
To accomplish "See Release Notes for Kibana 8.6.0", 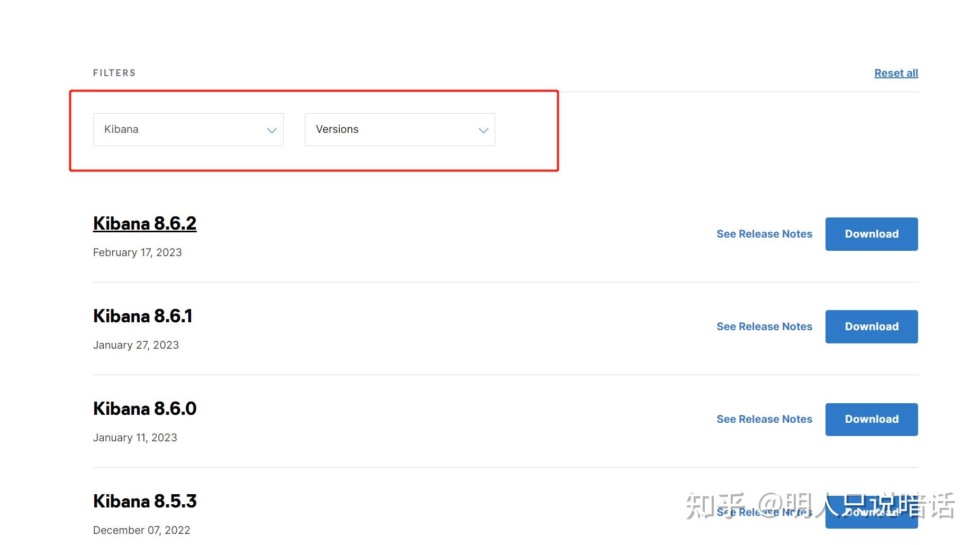I will (x=765, y=419).
